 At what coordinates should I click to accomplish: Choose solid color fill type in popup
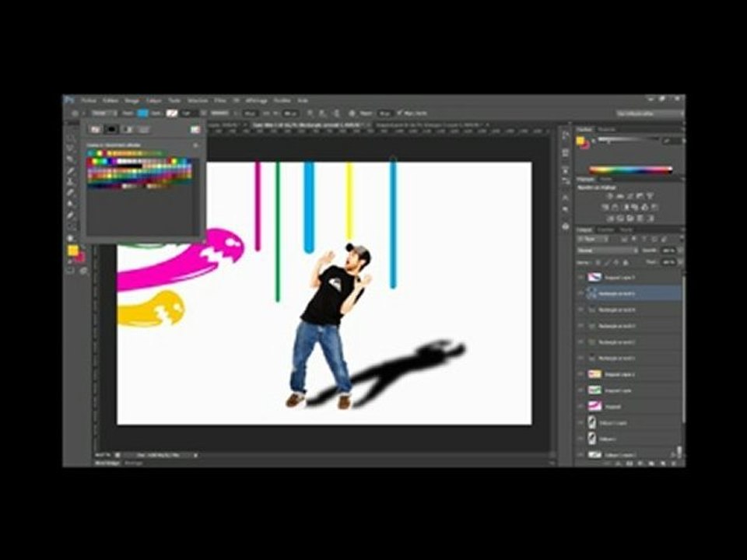(111, 130)
